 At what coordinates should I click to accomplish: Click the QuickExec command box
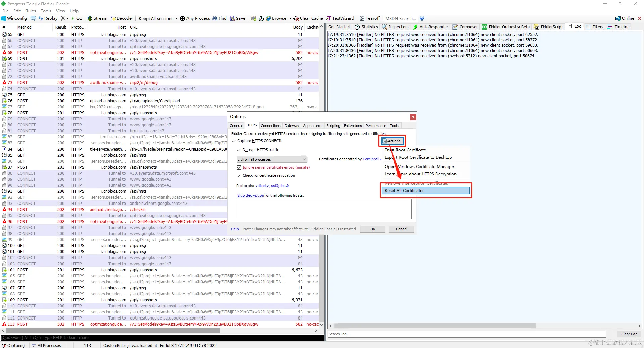[162, 338]
